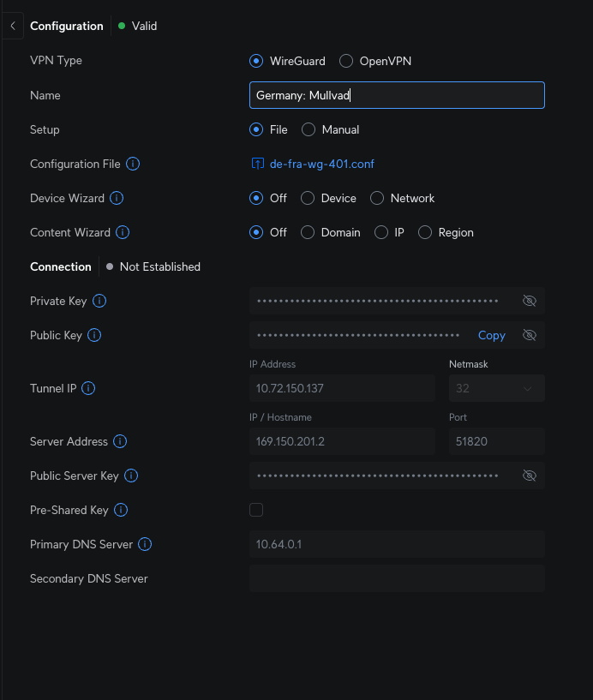
Task: Reveal the Private Key with eye icon
Action: pos(529,301)
